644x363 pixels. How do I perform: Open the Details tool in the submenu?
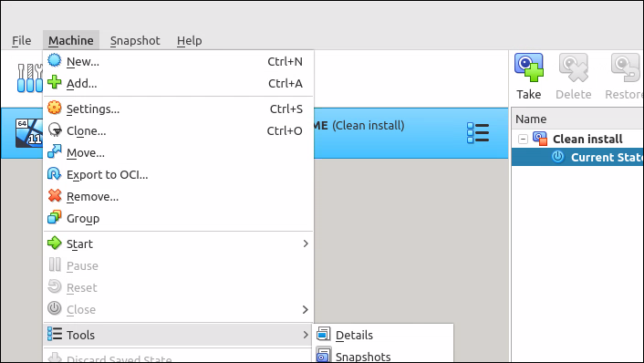[383, 335]
